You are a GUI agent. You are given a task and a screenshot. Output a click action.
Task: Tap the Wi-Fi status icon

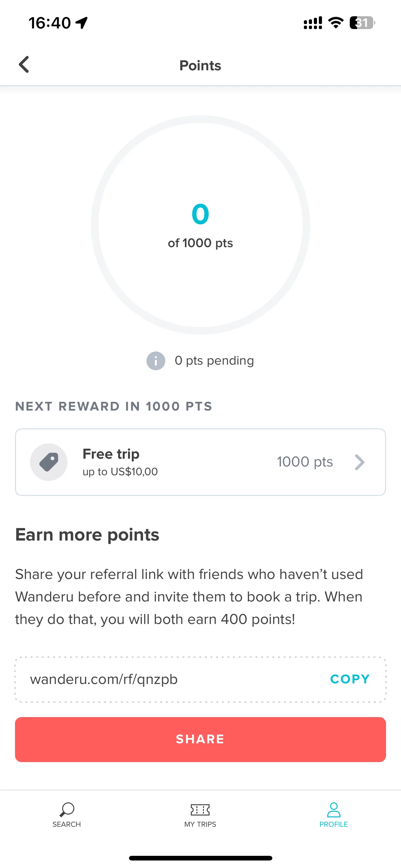336,22
